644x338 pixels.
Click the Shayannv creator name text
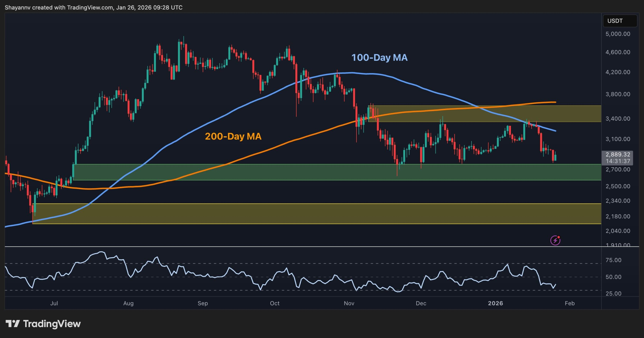18,8
